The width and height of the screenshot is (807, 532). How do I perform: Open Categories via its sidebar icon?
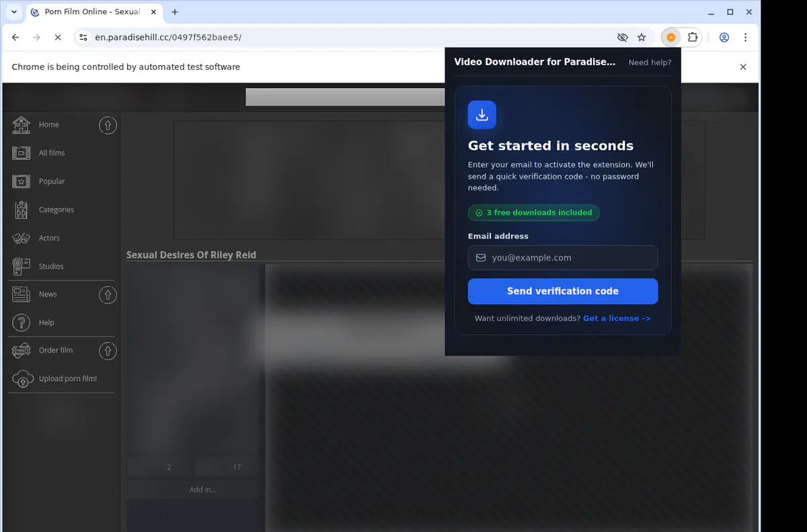pos(21,210)
